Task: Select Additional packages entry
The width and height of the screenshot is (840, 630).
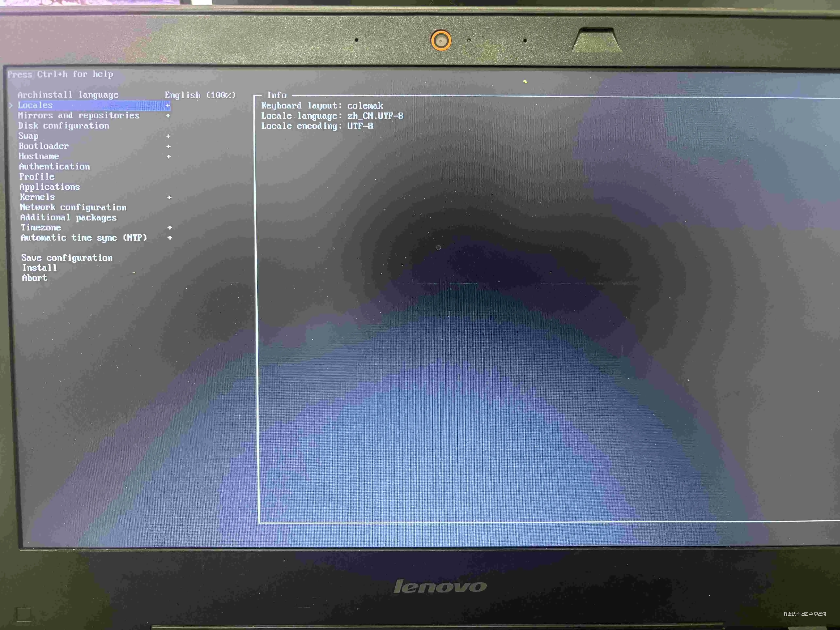Action: pos(68,217)
